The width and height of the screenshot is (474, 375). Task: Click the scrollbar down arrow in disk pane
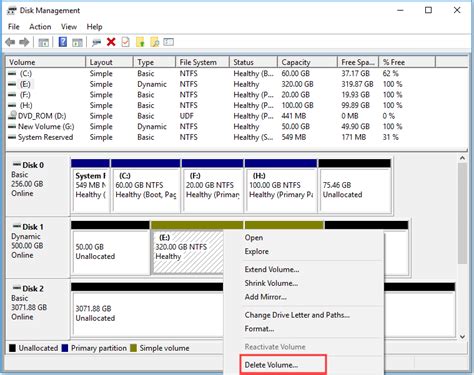[x=463, y=336]
